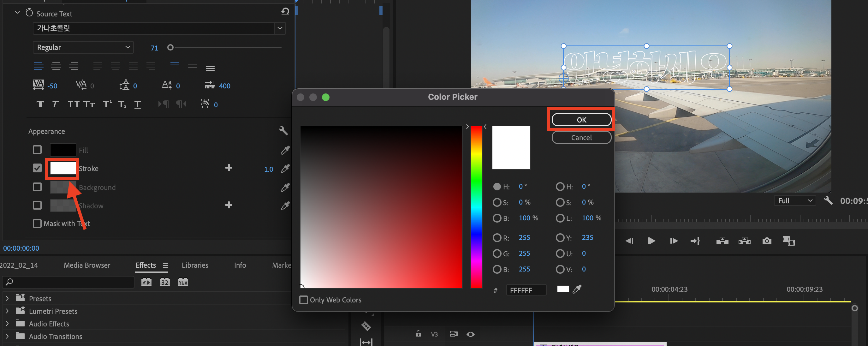Enable Only Web Colors checkbox
Screen dimensions: 868x346
(x=304, y=300)
